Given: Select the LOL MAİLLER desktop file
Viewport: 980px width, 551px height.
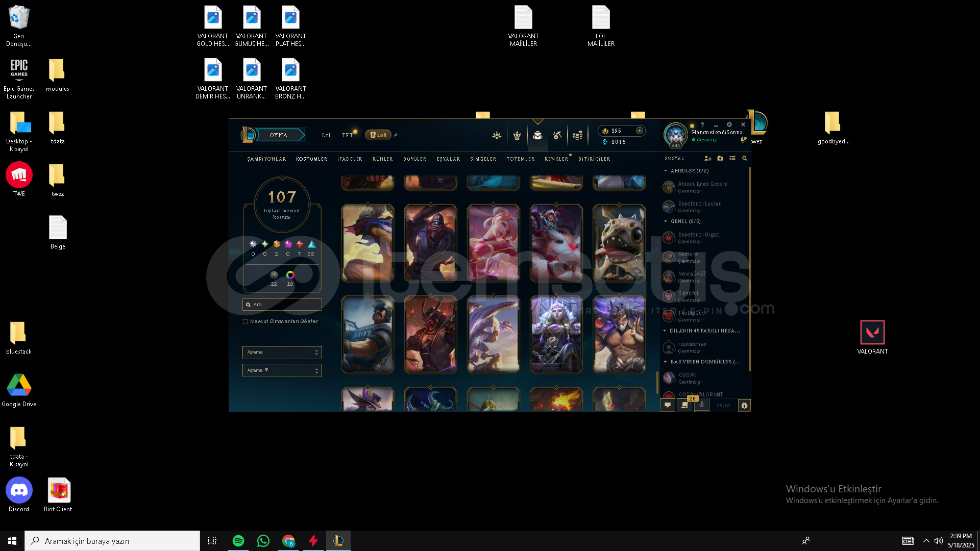Looking at the screenshot, I should 601,26.
